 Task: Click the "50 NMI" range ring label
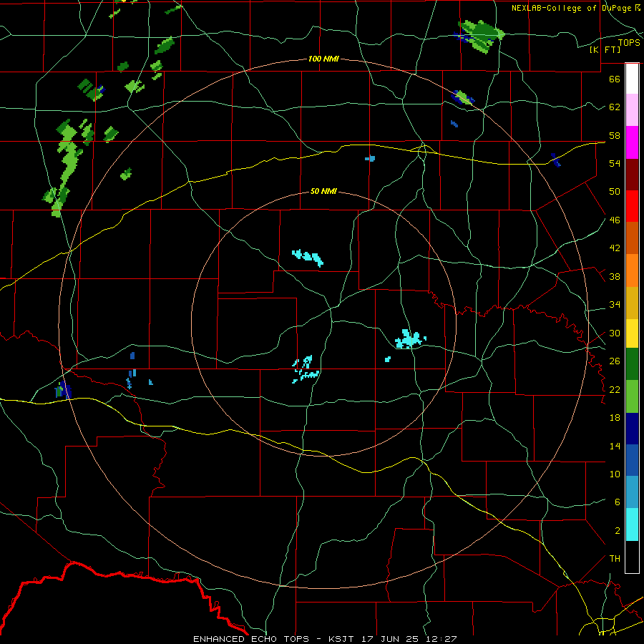tap(323, 191)
